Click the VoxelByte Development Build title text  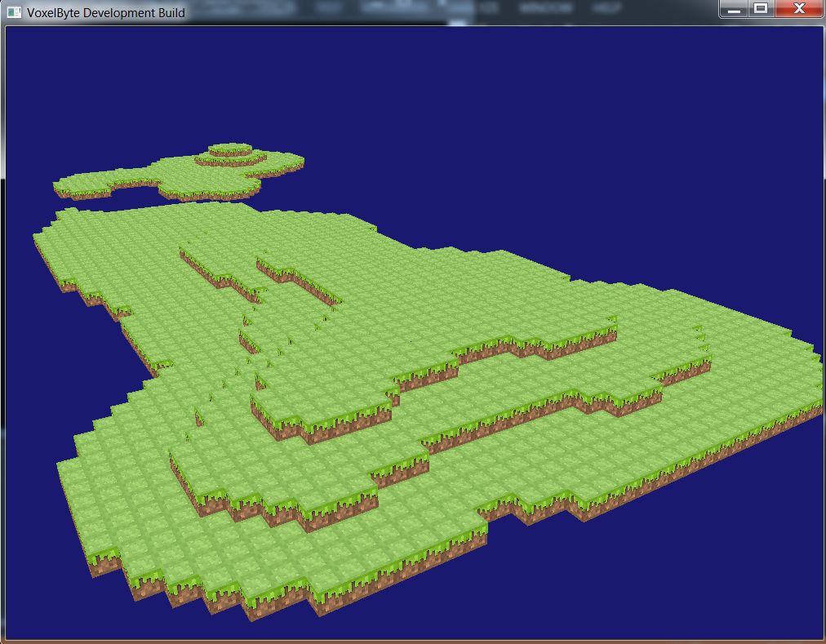(106, 12)
